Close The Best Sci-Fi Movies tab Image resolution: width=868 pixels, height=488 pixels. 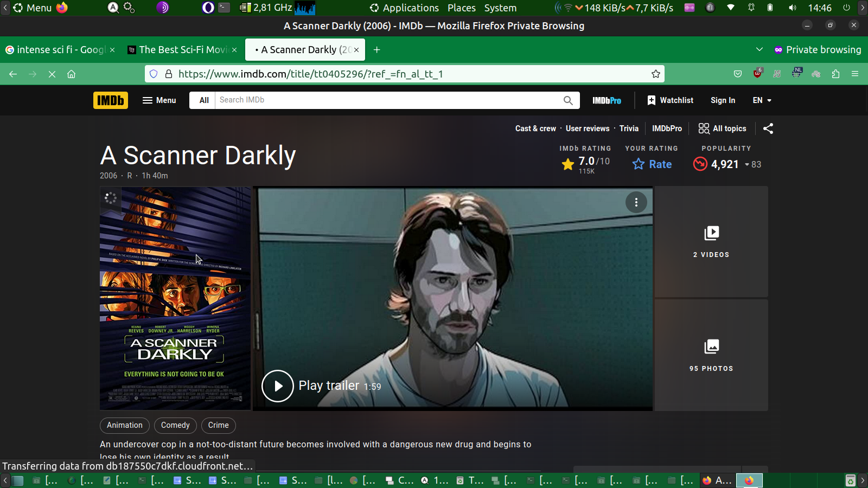[x=234, y=50]
